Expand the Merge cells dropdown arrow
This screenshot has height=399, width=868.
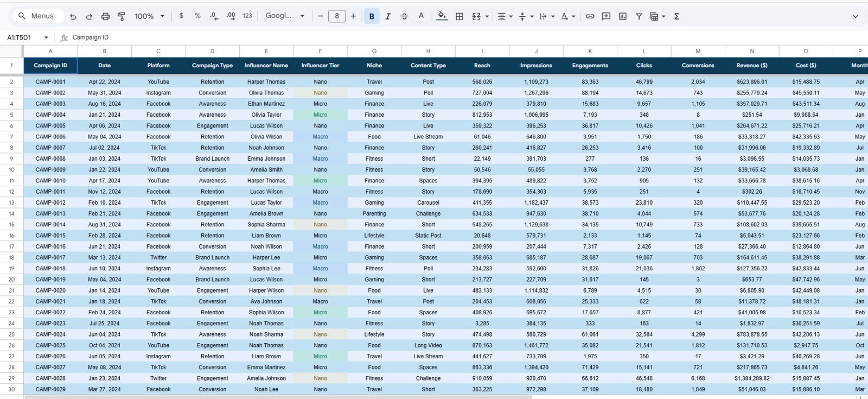tap(487, 16)
